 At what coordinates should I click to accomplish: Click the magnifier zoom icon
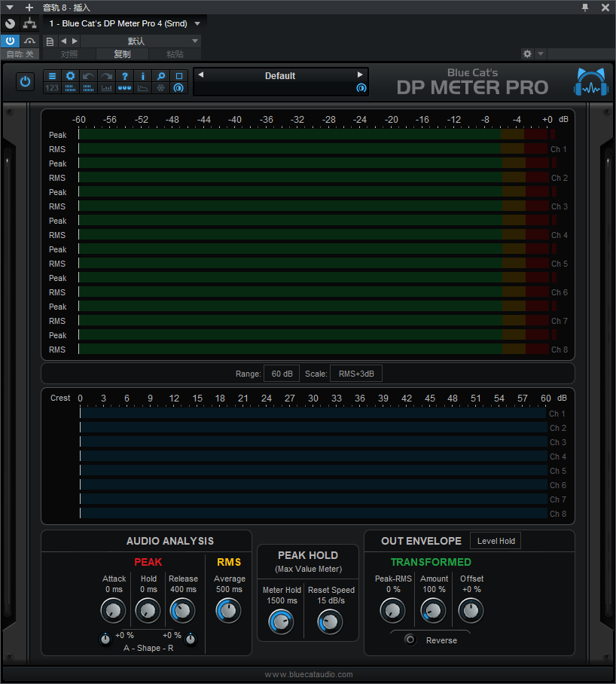(161, 76)
